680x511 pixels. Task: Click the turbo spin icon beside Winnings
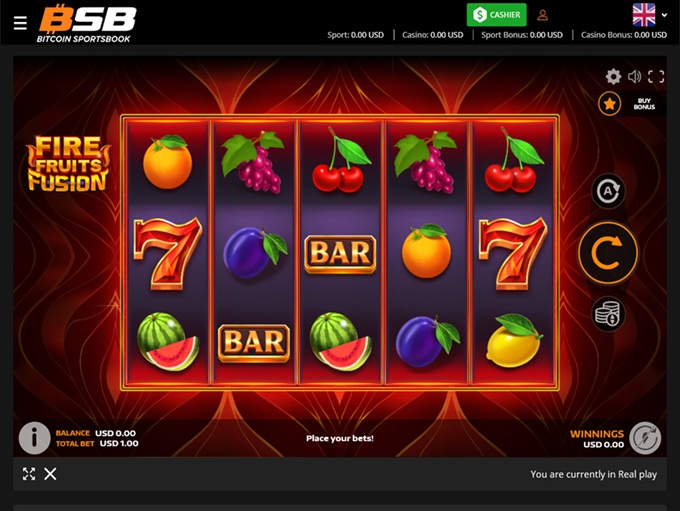pos(645,438)
